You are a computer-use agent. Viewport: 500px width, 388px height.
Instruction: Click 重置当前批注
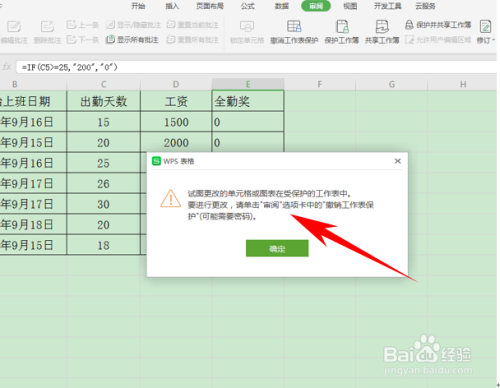pos(193,25)
